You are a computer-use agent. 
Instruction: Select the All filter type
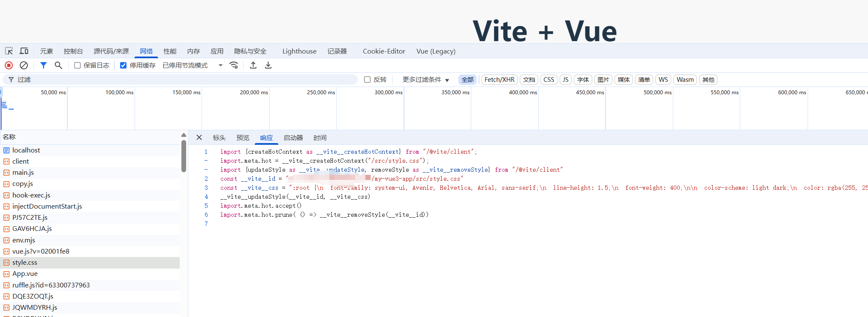coord(467,80)
